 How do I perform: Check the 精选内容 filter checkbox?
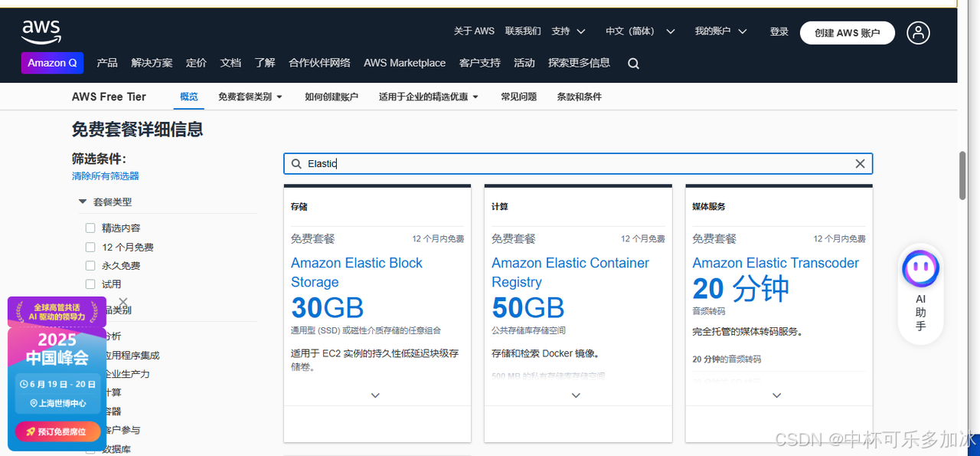point(90,228)
